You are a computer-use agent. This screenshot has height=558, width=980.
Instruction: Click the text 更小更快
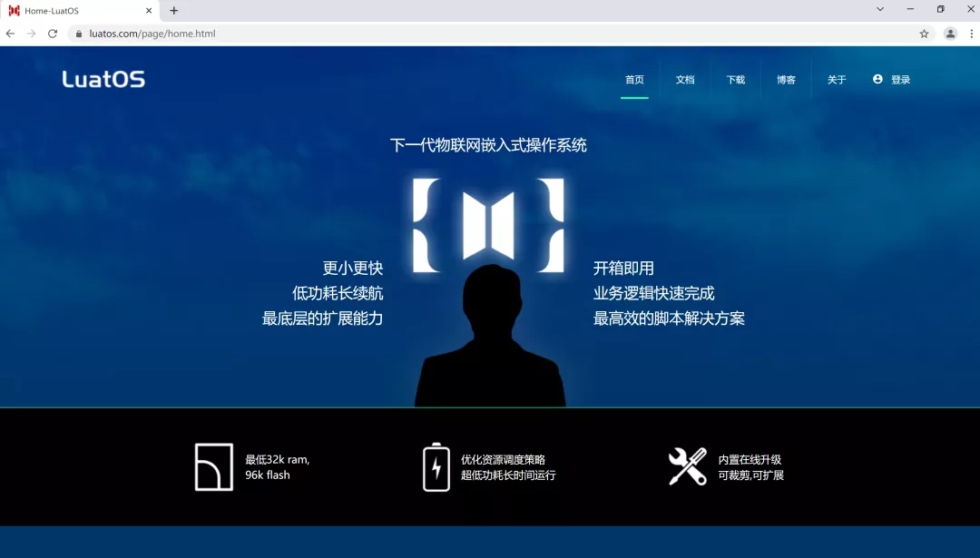pyautogui.click(x=352, y=268)
